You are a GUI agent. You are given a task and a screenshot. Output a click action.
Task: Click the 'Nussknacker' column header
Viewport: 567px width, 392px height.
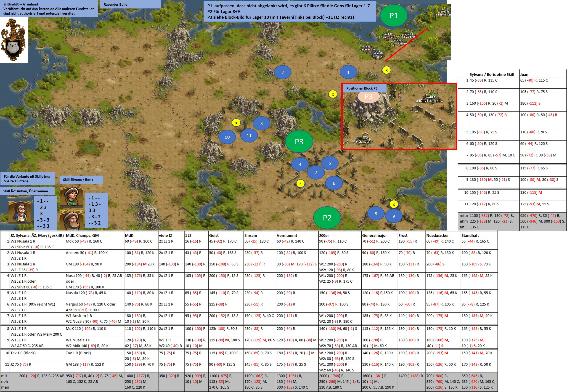pyautogui.click(x=437, y=235)
